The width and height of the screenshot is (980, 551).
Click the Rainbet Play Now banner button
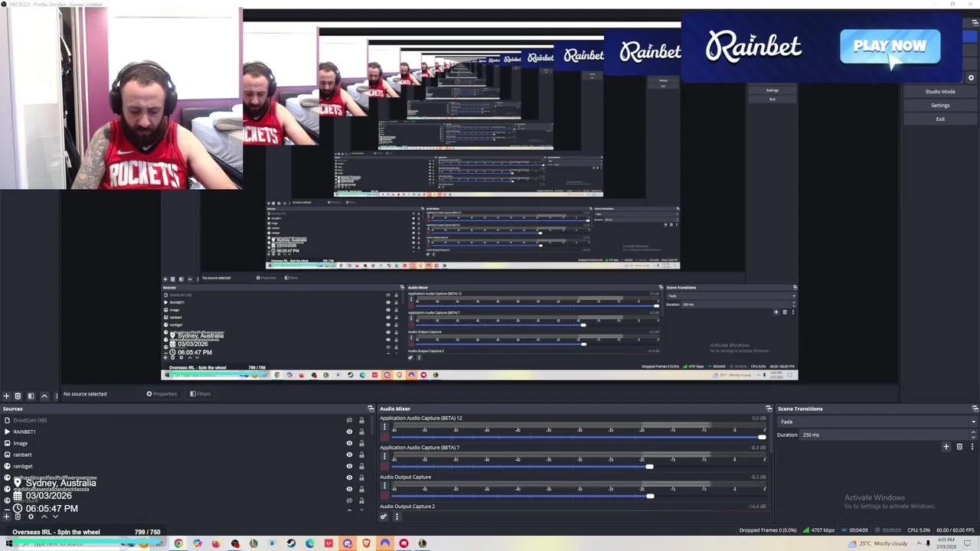[890, 46]
